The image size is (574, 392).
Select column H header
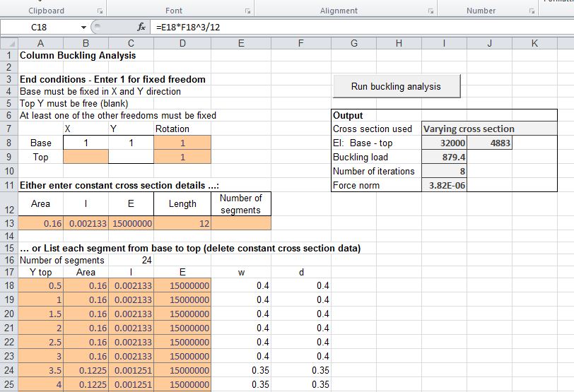point(399,43)
